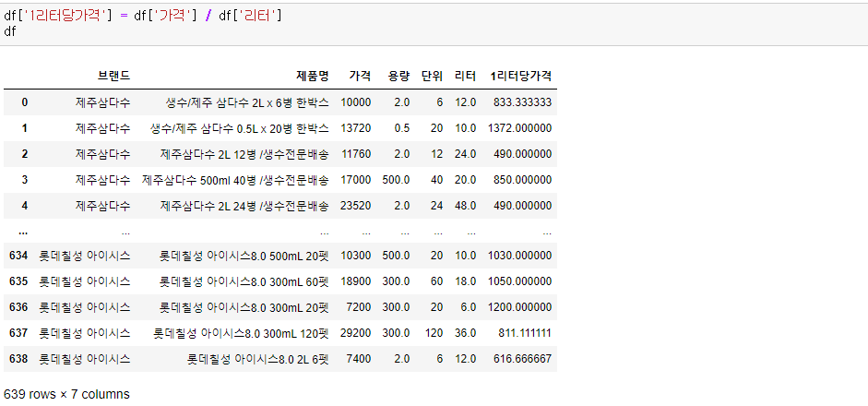The image size is (868, 406).
Task: Click product '제주삼다수 2L 12병 /생수전문배송'
Action: click(244, 154)
